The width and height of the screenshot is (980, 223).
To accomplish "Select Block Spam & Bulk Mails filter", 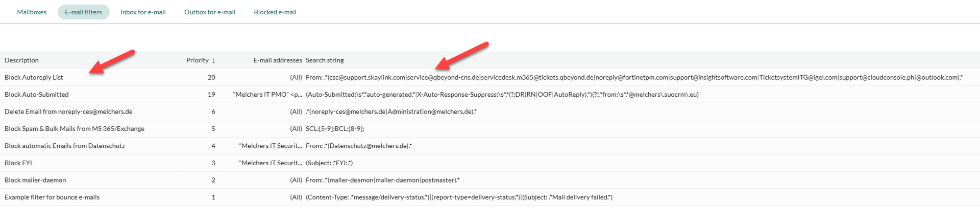I will pyautogui.click(x=75, y=129).
